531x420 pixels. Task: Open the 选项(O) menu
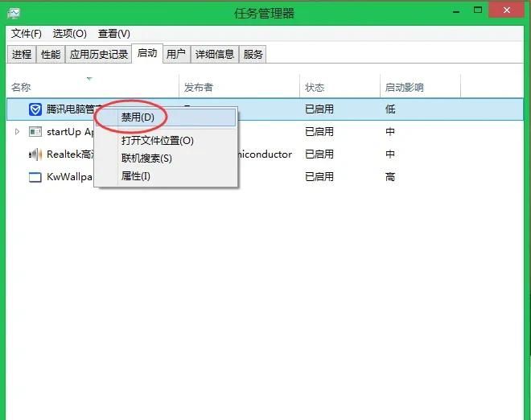click(x=70, y=34)
